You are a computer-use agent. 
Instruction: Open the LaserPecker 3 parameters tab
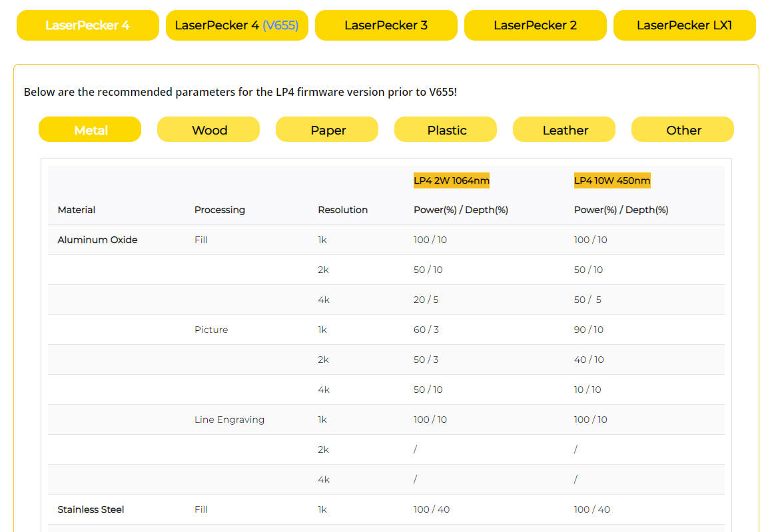(386, 25)
